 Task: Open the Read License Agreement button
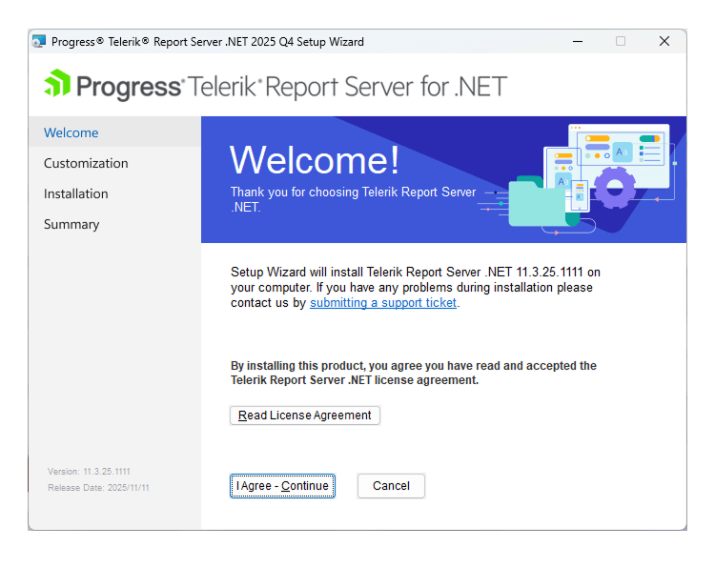coord(305,416)
